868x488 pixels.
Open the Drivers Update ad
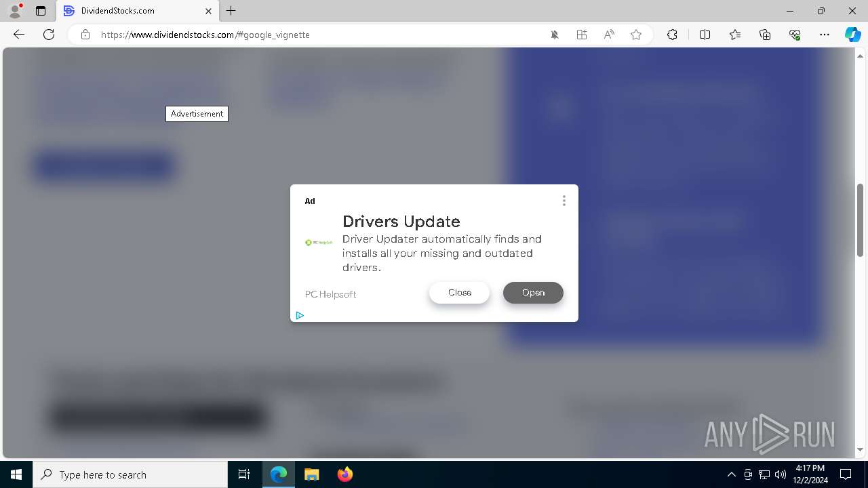point(533,293)
